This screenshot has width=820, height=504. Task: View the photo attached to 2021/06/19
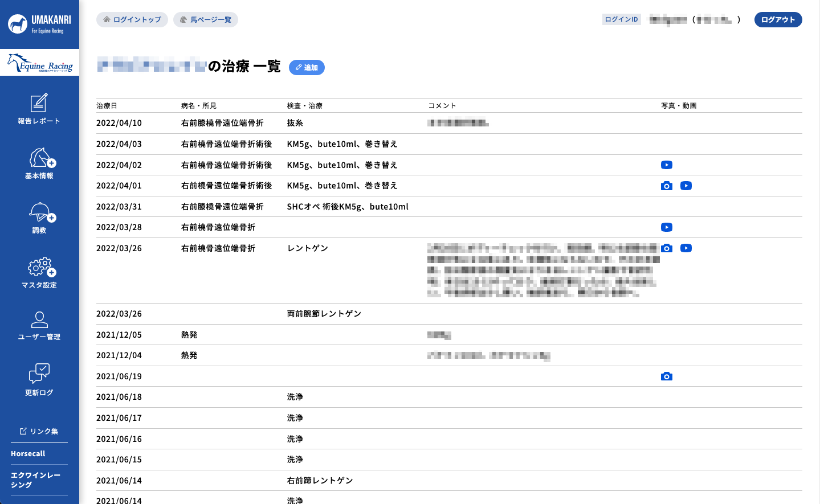click(667, 376)
